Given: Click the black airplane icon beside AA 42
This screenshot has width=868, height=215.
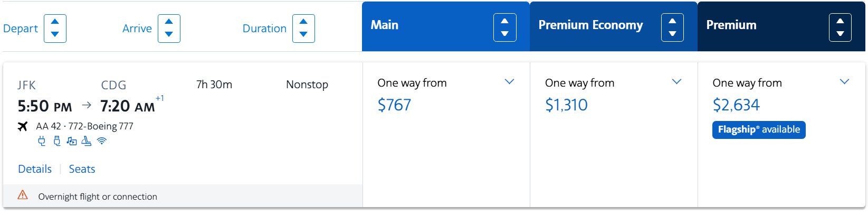Looking at the screenshot, I should click(23, 126).
